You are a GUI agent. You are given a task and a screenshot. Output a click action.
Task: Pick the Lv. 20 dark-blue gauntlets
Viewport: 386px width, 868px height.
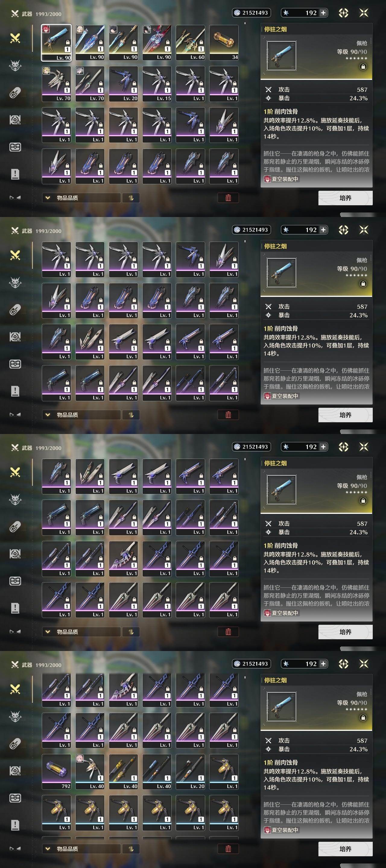(x=123, y=84)
